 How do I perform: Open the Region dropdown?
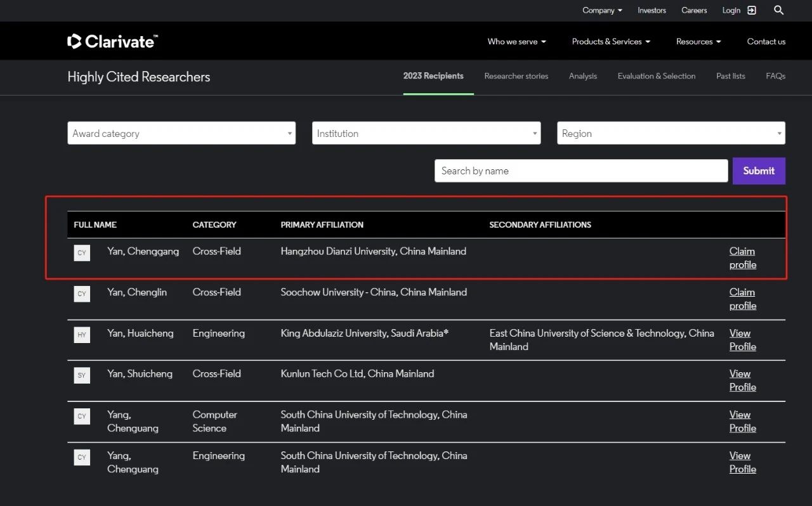(x=671, y=133)
